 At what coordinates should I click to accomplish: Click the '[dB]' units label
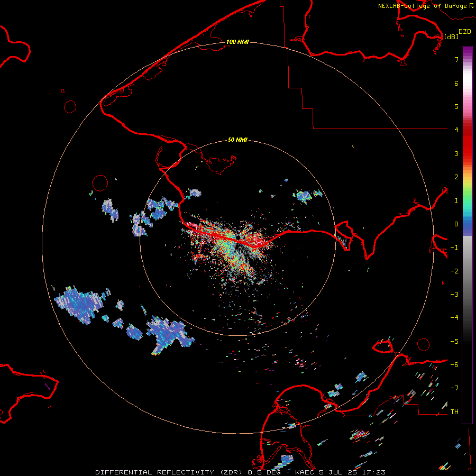pos(452,37)
